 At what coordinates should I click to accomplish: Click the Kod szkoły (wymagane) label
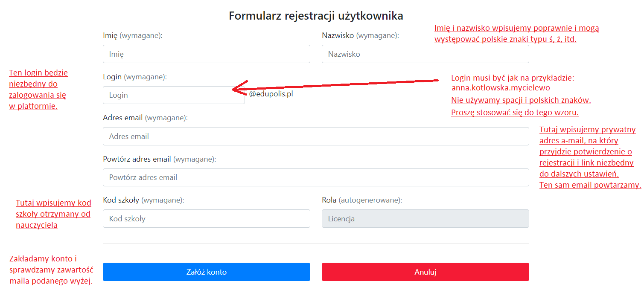pyautogui.click(x=143, y=200)
